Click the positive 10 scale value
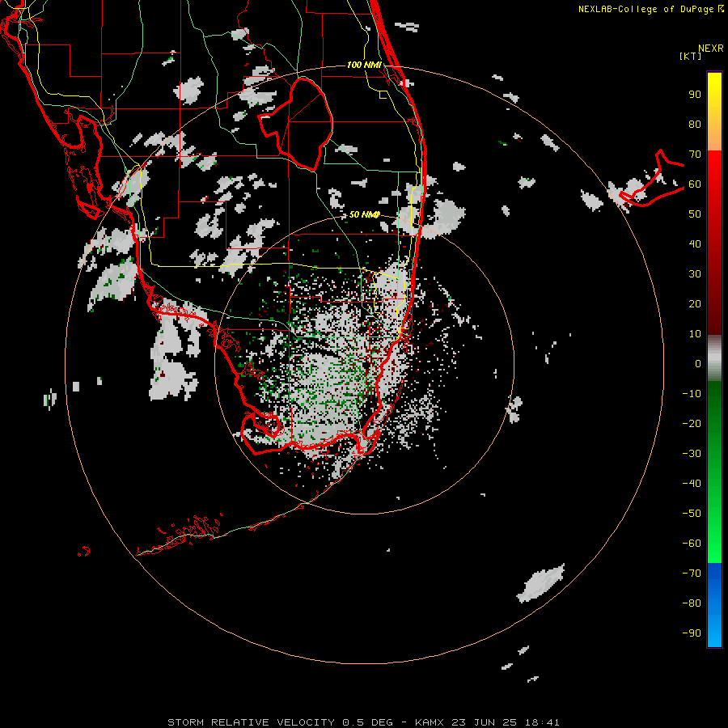 tap(695, 334)
